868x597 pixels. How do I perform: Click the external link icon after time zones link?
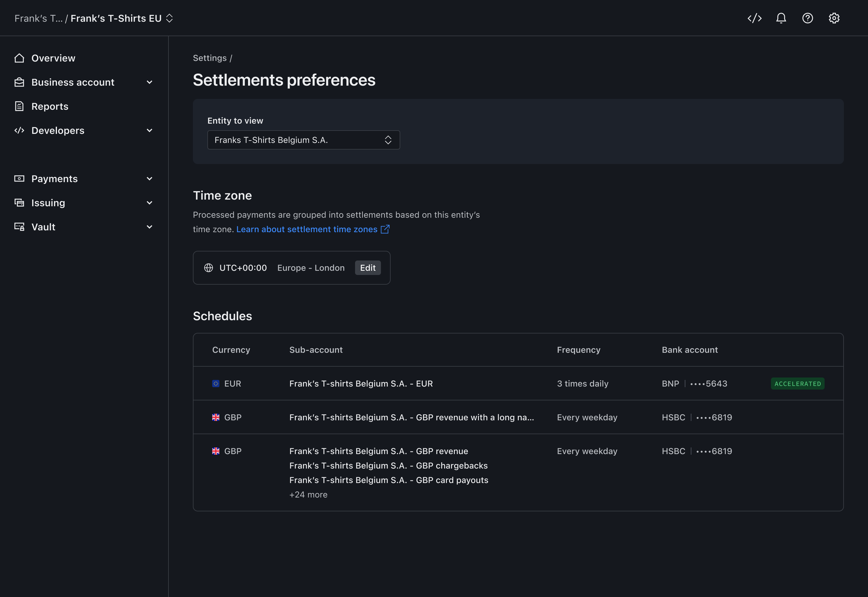tap(385, 229)
